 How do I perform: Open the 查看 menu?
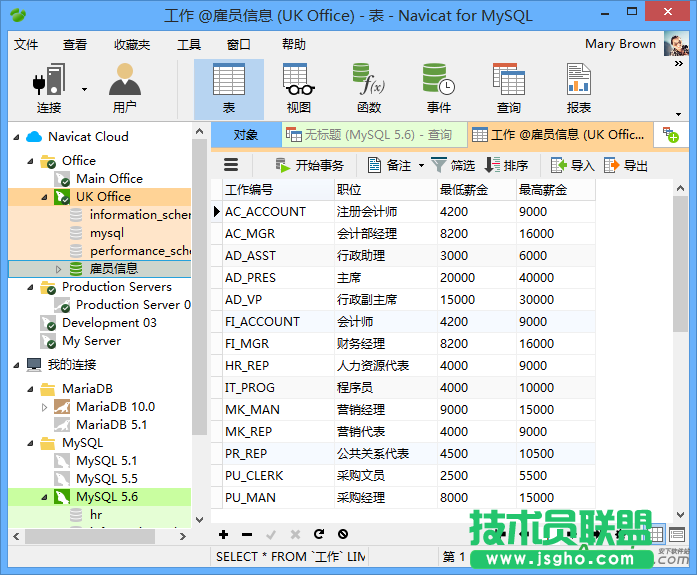74,44
